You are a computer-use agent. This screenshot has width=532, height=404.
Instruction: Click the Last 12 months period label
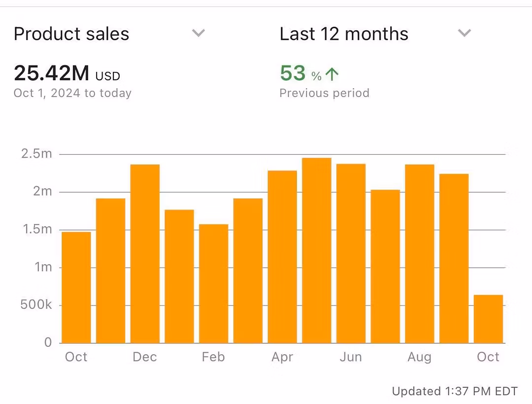[x=344, y=34]
